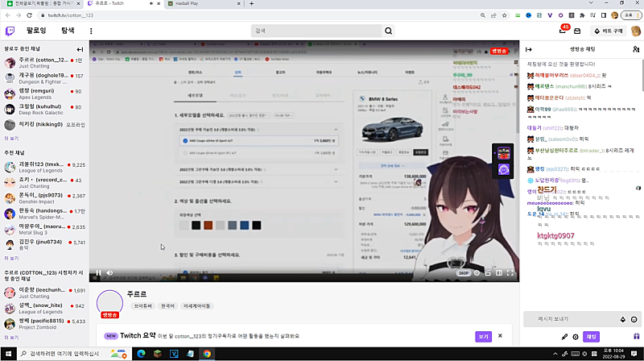Open leechunh Just Chatting channel
Image resolution: width=644 pixels, height=361 pixels.
point(44,293)
